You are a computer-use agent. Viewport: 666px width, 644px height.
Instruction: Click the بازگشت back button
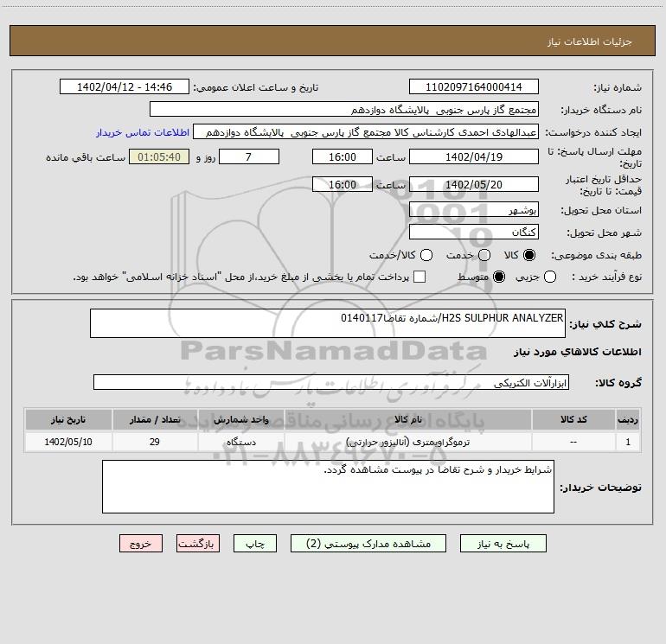click(x=198, y=544)
